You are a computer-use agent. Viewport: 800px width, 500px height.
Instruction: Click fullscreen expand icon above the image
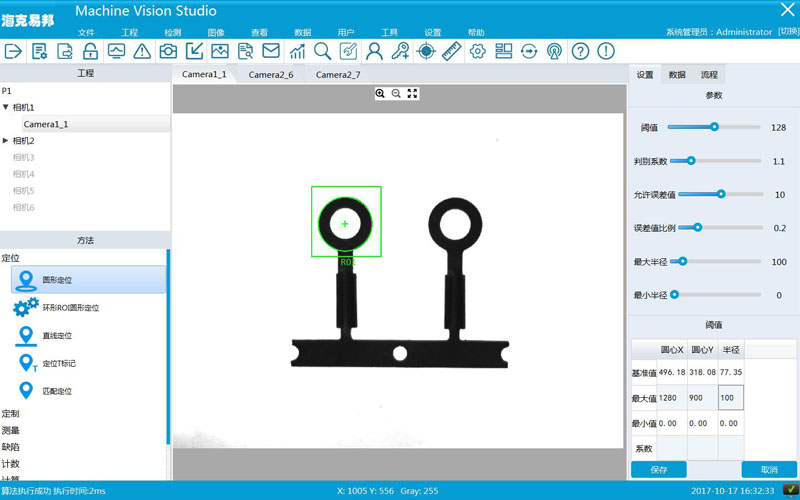[412, 93]
